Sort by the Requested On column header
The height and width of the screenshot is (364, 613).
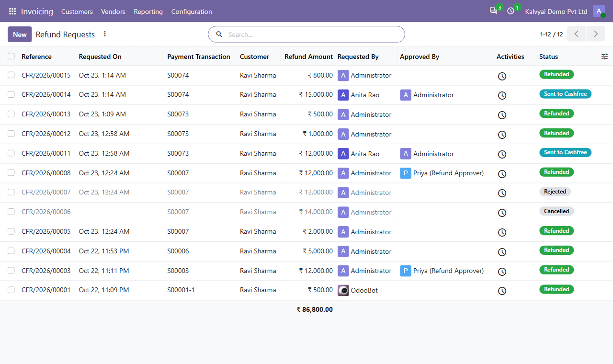coord(100,57)
